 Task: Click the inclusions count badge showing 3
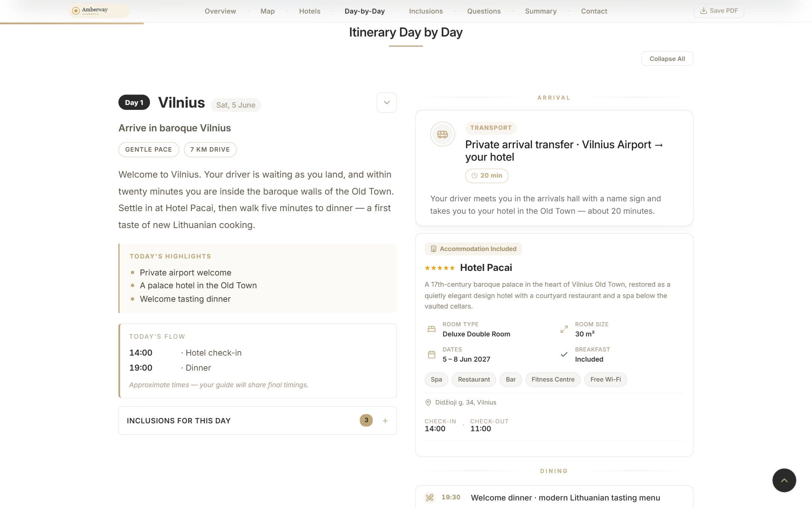tap(366, 420)
